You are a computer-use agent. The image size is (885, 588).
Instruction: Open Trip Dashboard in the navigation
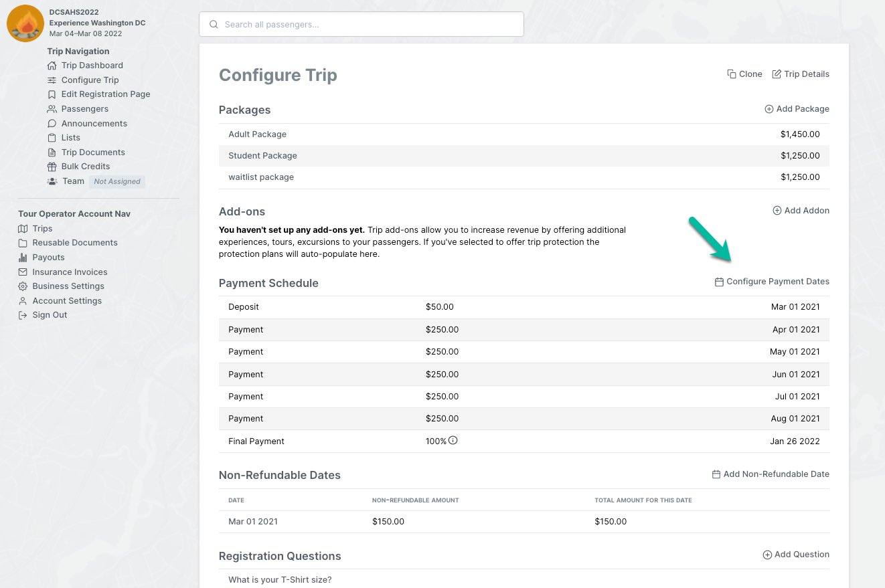[x=92, y=66]
